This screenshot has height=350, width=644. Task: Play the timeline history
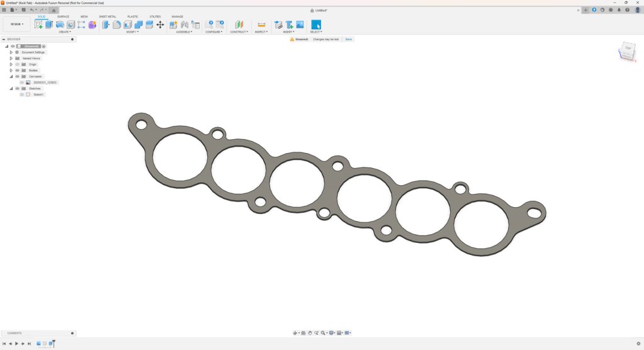point(16,344)
